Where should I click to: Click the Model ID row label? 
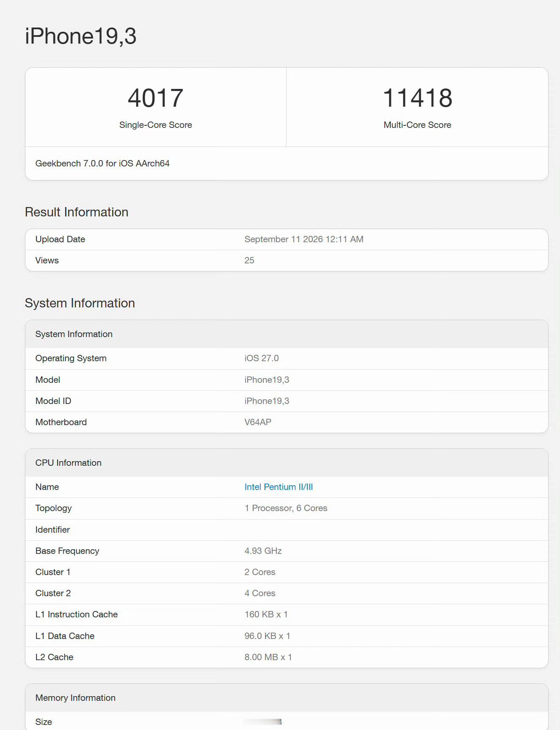[x=53, y=401]
